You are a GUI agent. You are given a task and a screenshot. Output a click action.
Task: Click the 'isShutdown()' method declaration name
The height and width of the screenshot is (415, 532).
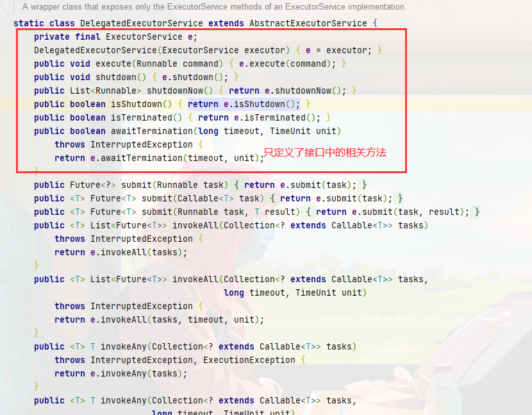pyautogui.click(x=137, y=104)
